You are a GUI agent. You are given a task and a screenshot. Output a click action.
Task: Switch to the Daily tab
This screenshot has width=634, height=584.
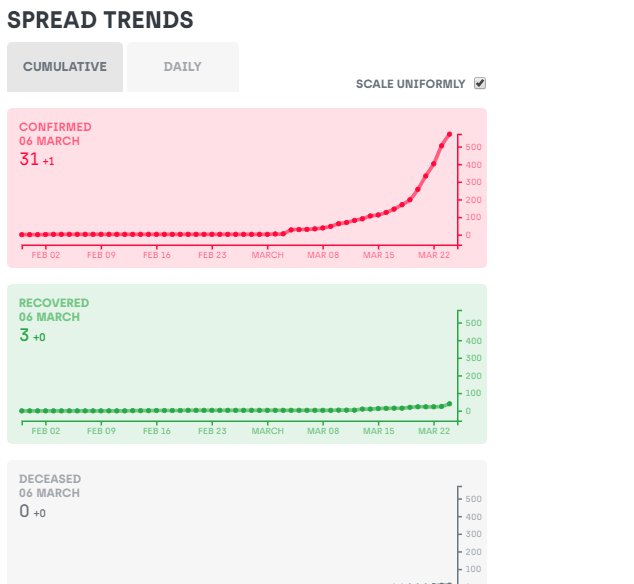[x=183, y=67]
